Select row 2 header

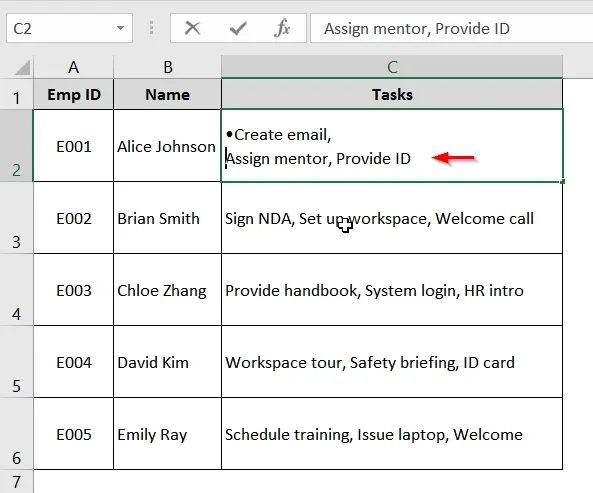coord(16,146)
